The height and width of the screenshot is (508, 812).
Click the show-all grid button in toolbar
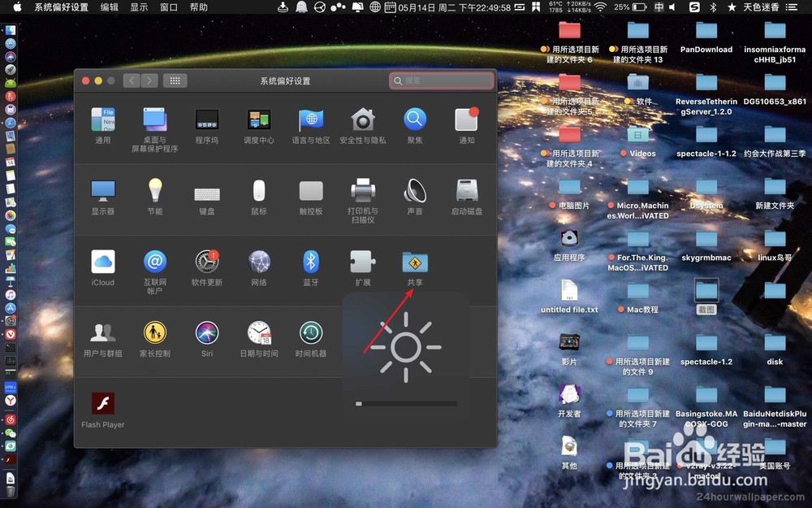[x=175, y=80]
